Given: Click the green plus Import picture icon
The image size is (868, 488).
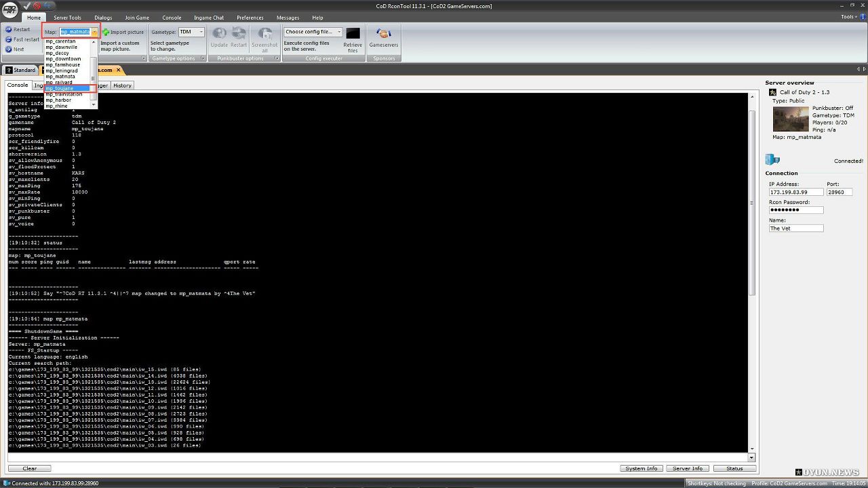Looking at the screenshot, I should pos(106,32).
